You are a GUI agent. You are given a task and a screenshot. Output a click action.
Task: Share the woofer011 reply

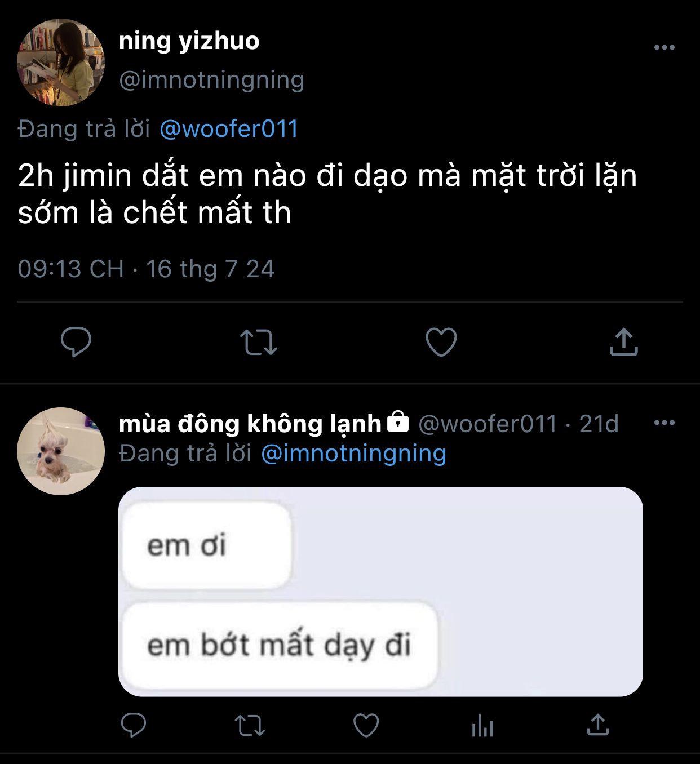tap(598, 725)
